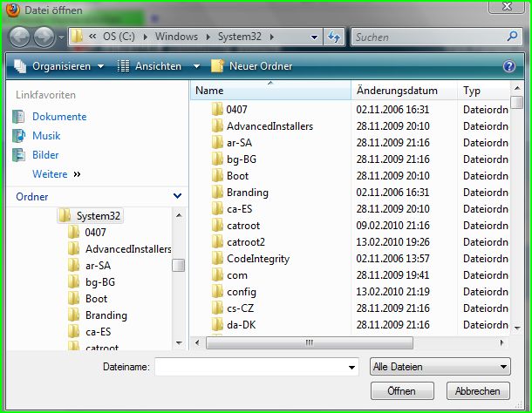Collapse the Ordner folder pane
The height and width of the screenshot is (413, 532).
pos(178,197)
